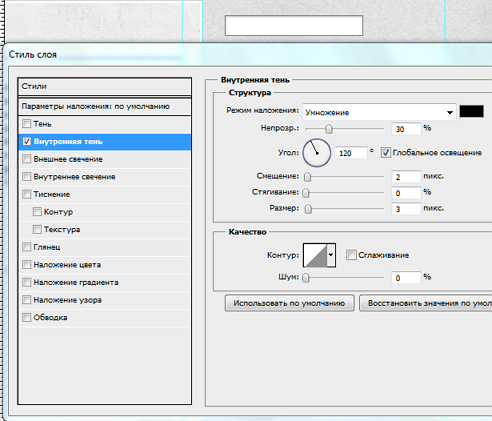Open the Контур curve thumbnail
This screenshot has height=421, width=492.
pyautogui.click(x=315, y=255)
